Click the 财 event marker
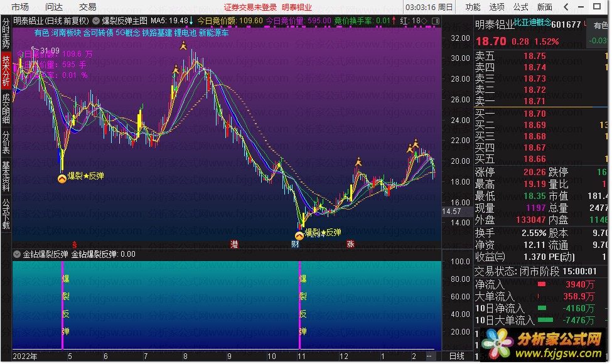 (295, 245)
